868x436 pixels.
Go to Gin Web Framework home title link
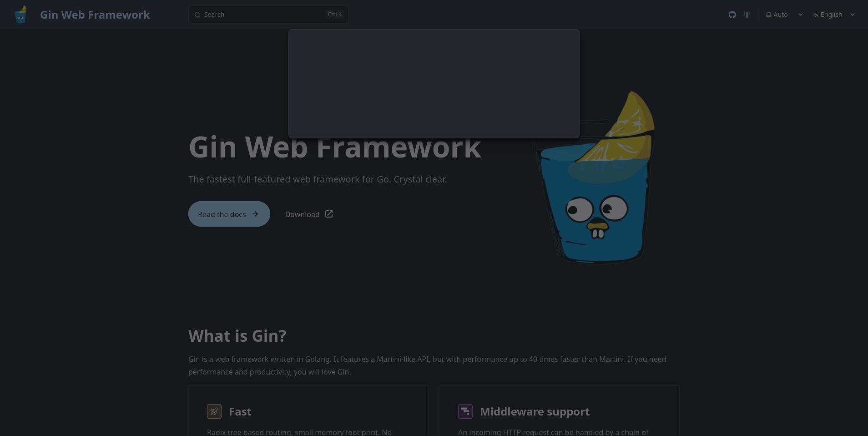coord(95,15)
